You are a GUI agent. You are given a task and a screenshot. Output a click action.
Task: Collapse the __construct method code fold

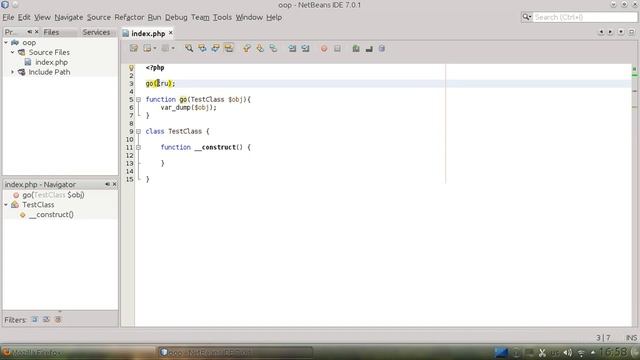click(138, 147)
